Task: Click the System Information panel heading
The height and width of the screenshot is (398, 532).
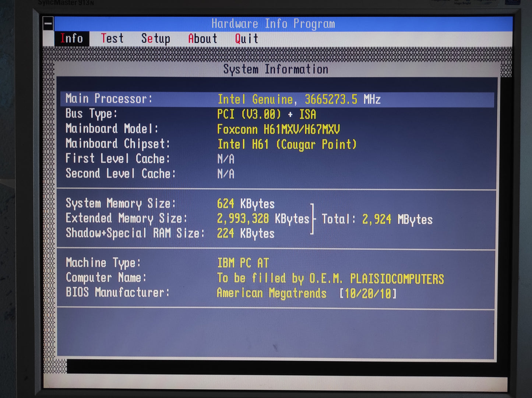Action: 275,69
